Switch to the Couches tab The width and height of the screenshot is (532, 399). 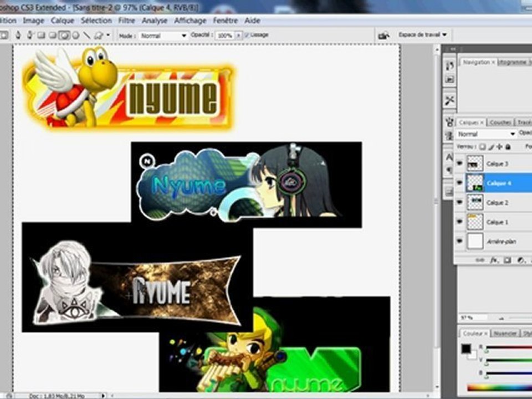(x=500, y=122)
